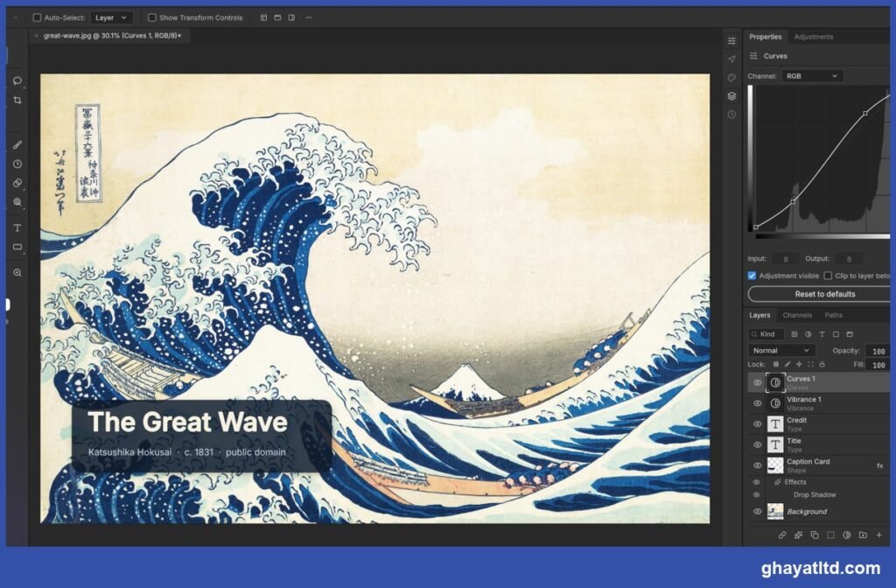896x588 pixels.
Task: Add a layer mask from Layers footer
Action: [x=830, y=535]
